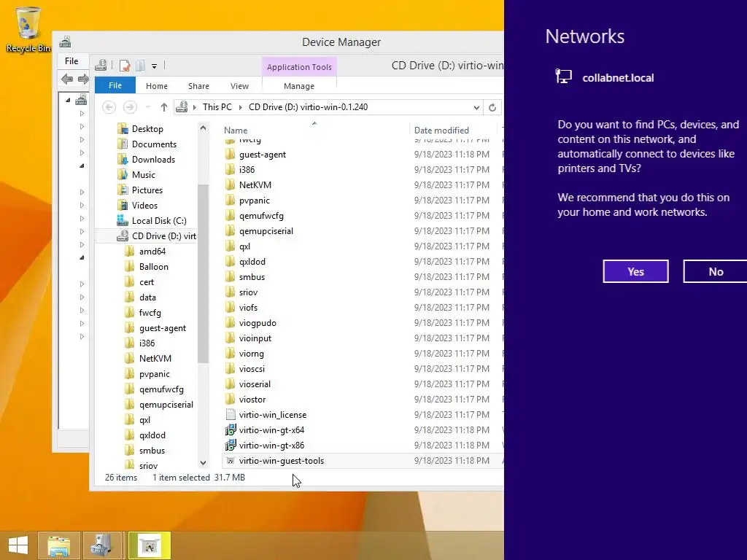Select Documents in navigation pane

tap(154, 144)
